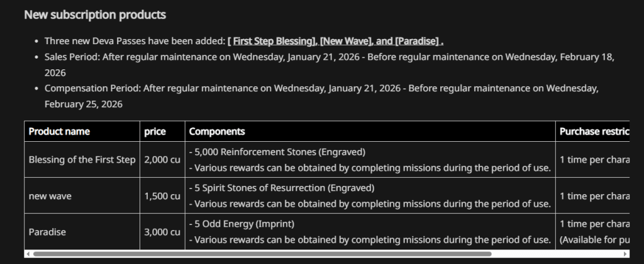
Task: Click the 'new wave' product name cell
Action: [x=50, y=196]
